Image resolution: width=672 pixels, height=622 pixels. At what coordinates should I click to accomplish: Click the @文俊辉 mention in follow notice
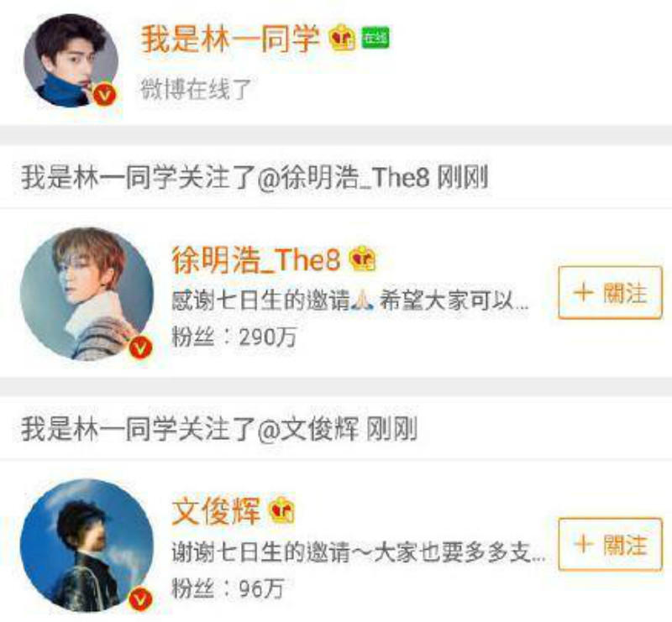[308, 428]
